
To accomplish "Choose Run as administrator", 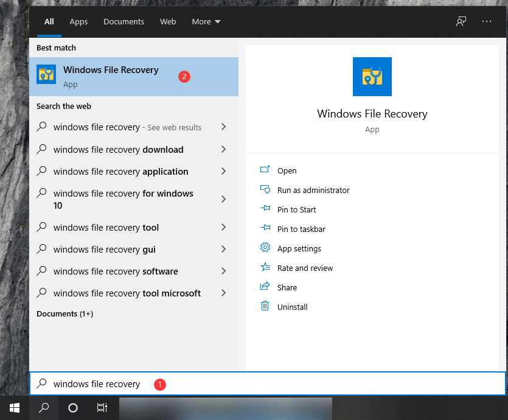I will point(313,190).
